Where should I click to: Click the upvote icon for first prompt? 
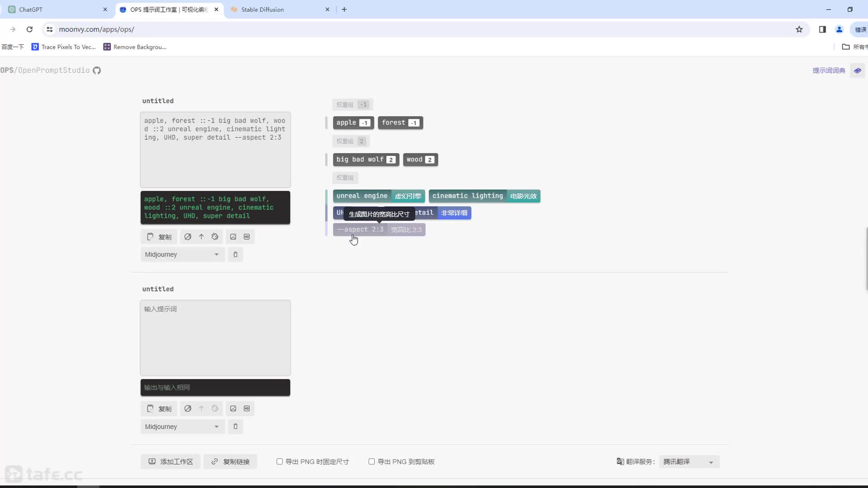pyautogui.click(x=202, y=237)
